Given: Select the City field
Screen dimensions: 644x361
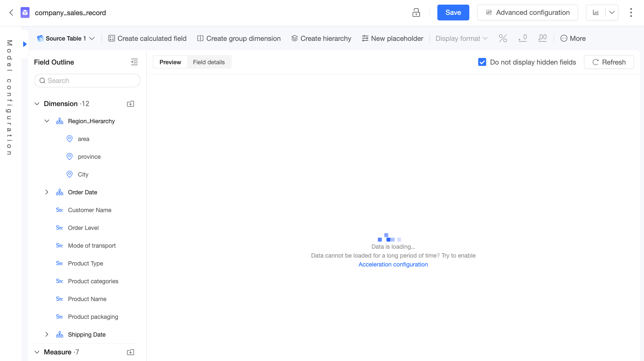Looking at the screenshot, I should click(x=83, y=175).
